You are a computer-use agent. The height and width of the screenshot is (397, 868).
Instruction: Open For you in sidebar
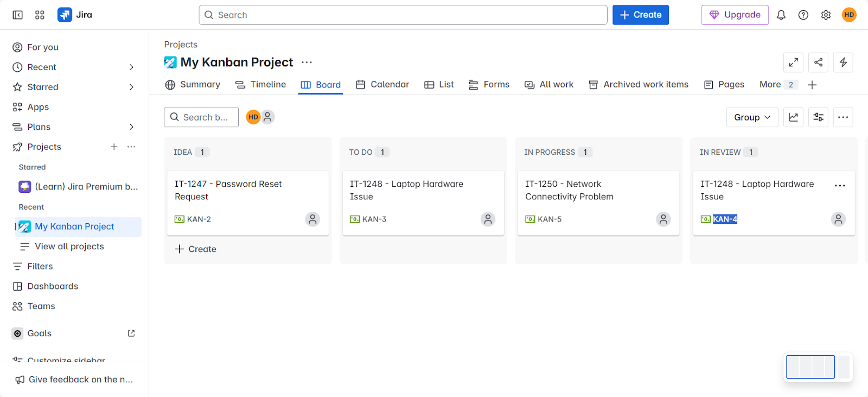(76, 47)
